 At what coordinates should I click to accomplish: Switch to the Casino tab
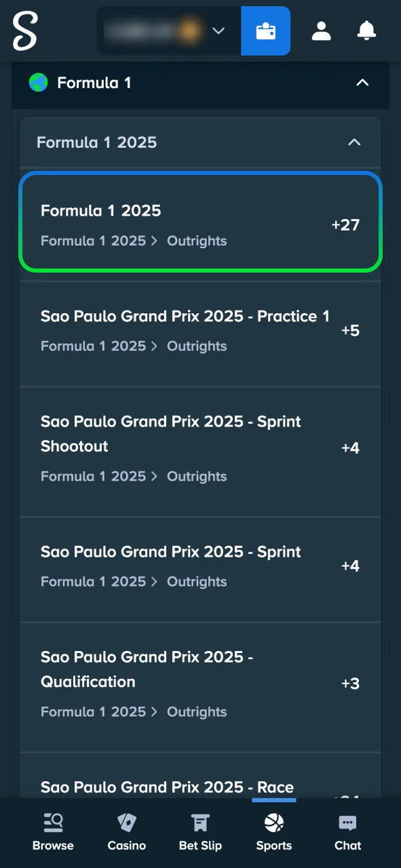pos(126,830)
